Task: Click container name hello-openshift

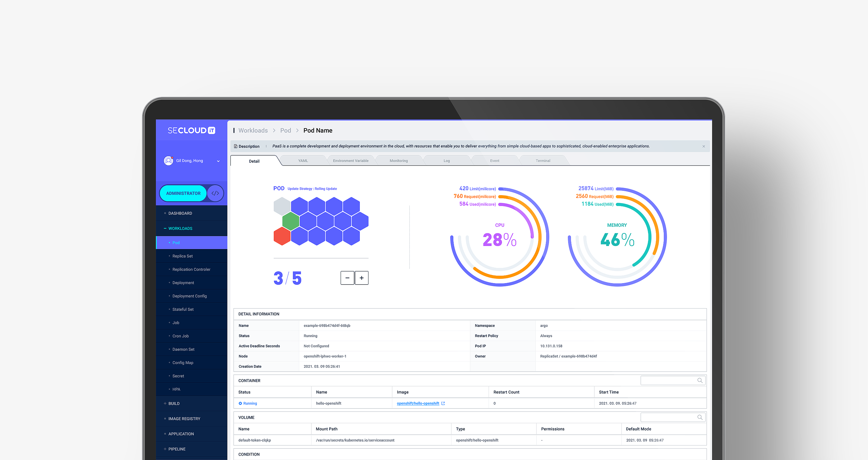Action: (x=328, y=403)
